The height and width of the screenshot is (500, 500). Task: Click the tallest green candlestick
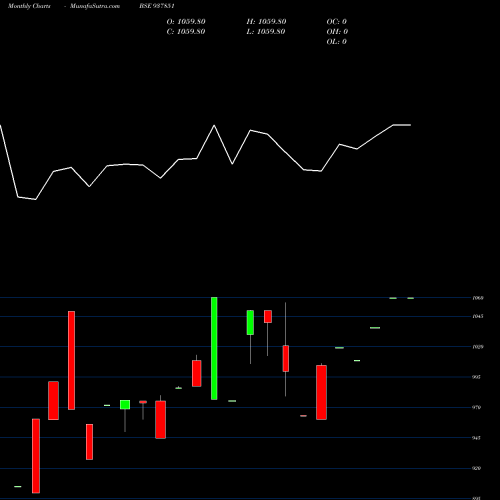[x=214, y=348]
